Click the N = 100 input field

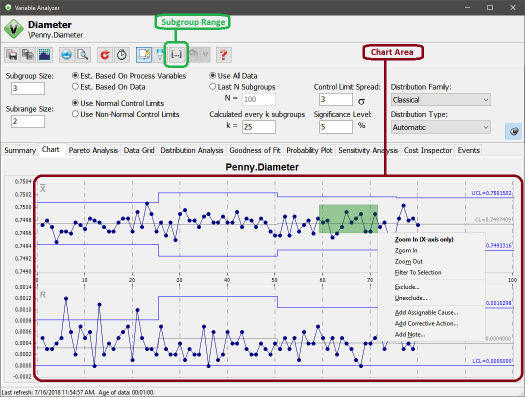click(259, 99)
